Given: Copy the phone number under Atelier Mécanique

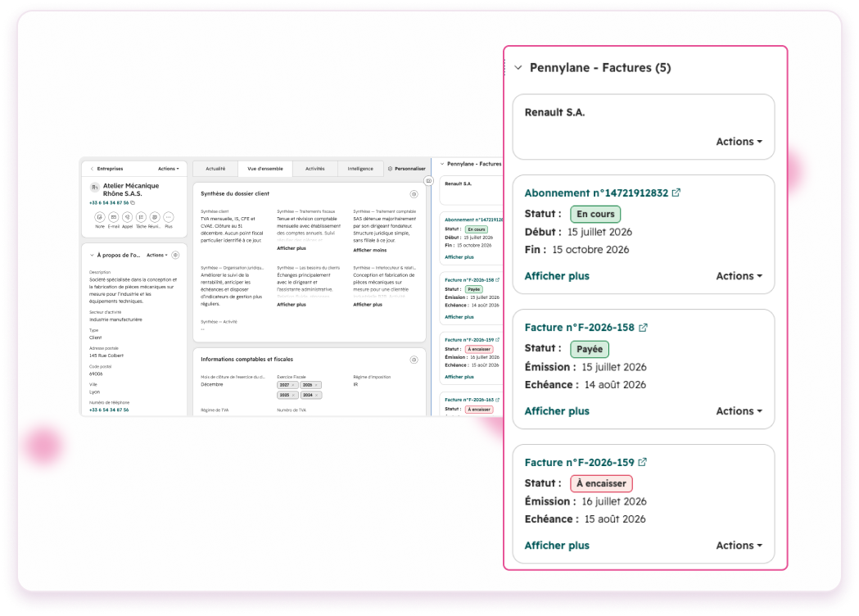Looking at the screenshot, I should [133, 203].
